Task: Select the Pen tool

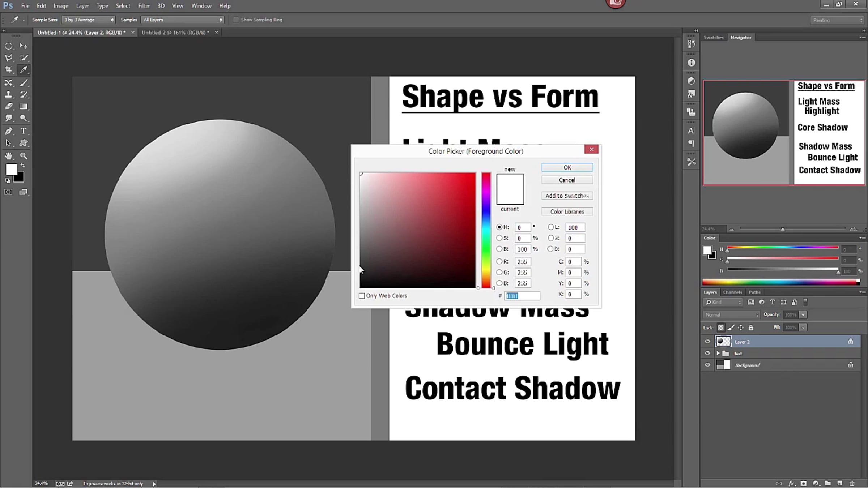Action: pos(8,131)
